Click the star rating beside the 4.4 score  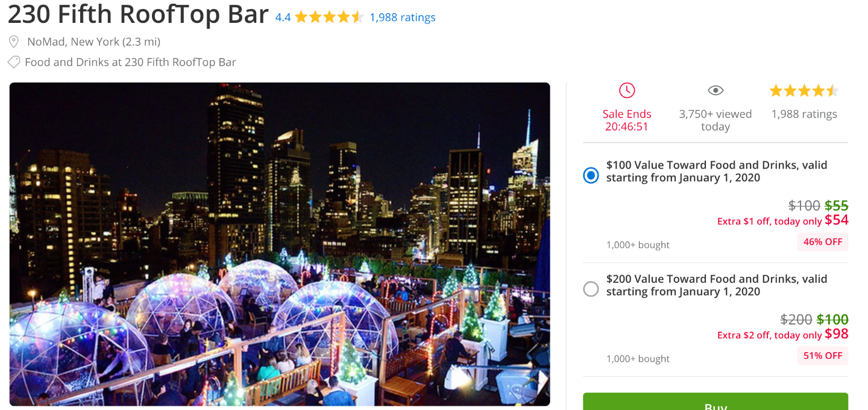329,17
